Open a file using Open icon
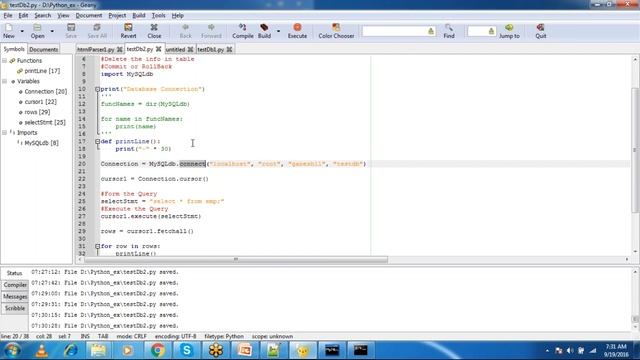640x360 pixels. click(x=37, y=31)
